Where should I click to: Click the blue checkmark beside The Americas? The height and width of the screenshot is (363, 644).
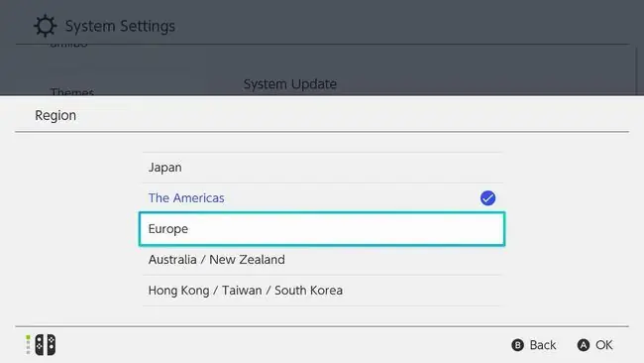[487, 198]
